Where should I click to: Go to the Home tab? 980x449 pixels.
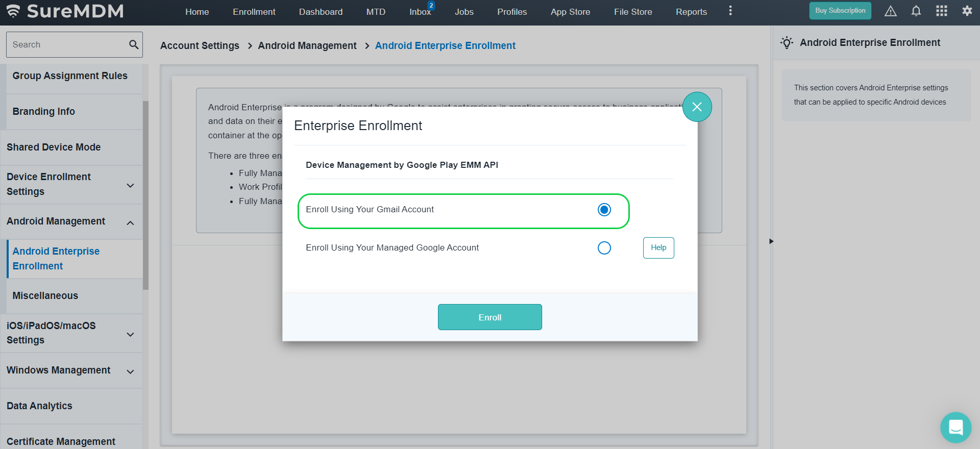click(x=197, y=12)
